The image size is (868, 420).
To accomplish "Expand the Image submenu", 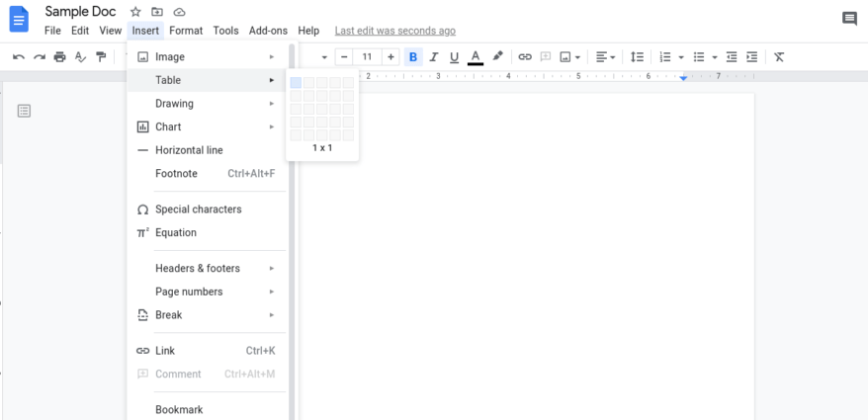I will pos(208,56).
